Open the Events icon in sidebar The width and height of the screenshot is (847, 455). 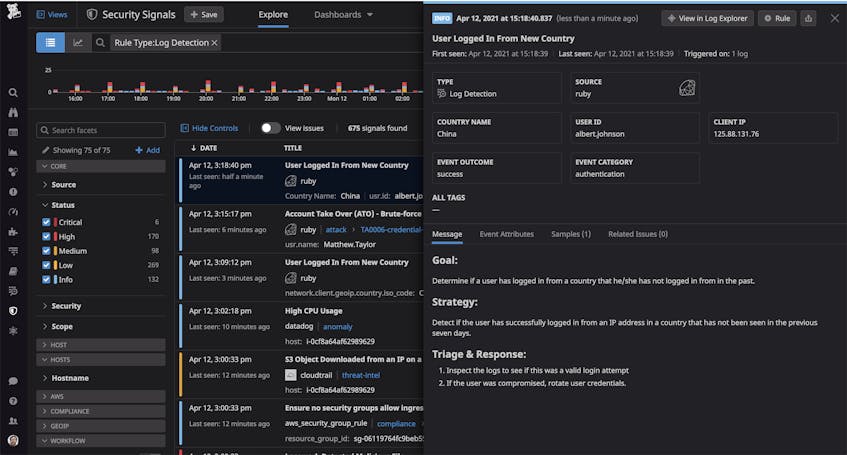pyautogui.click(x=13, y=132)
